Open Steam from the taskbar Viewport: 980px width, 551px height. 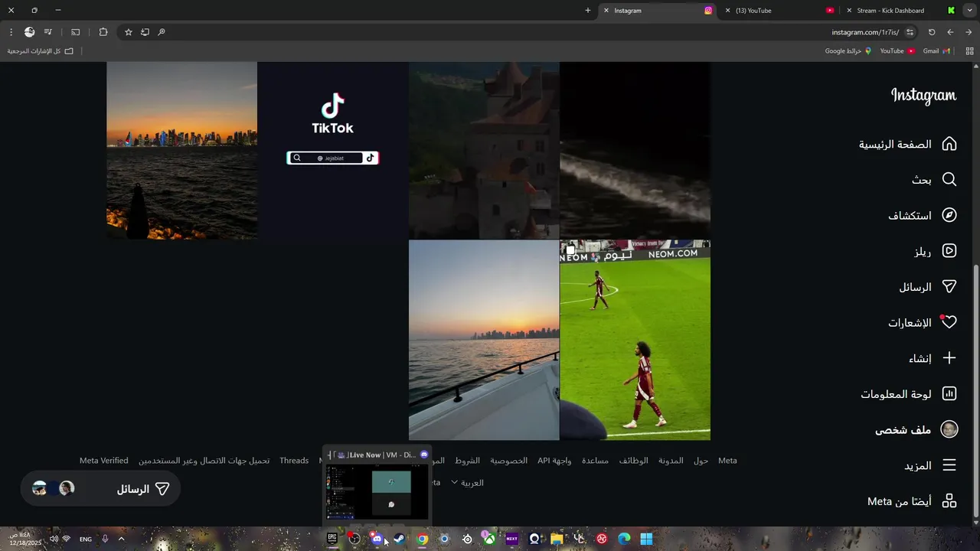coord(400,539)
